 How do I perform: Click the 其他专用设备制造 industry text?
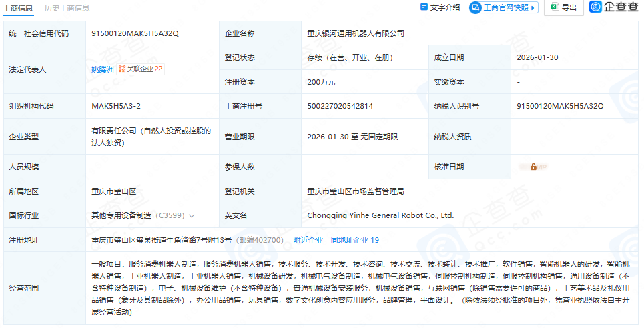click(121, 216)
